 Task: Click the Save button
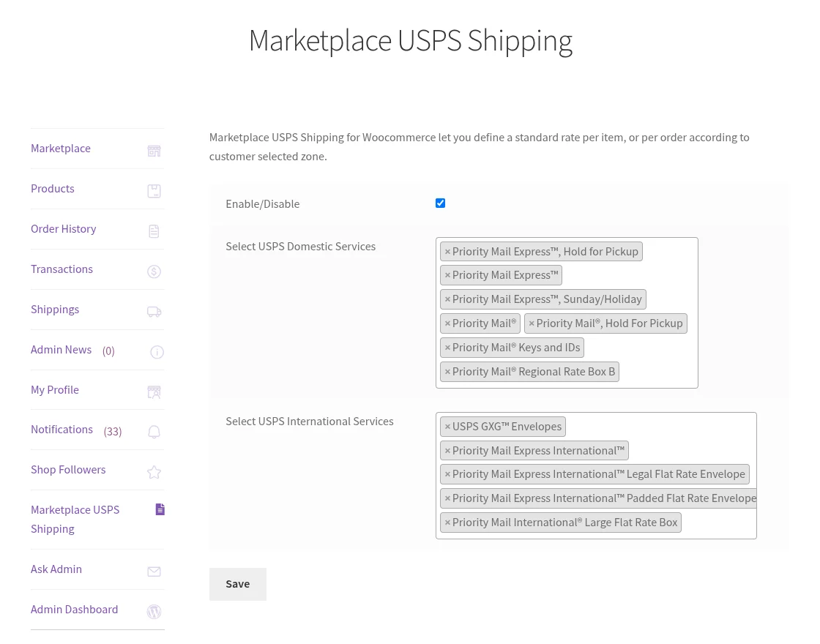click(x=237, y=584)
